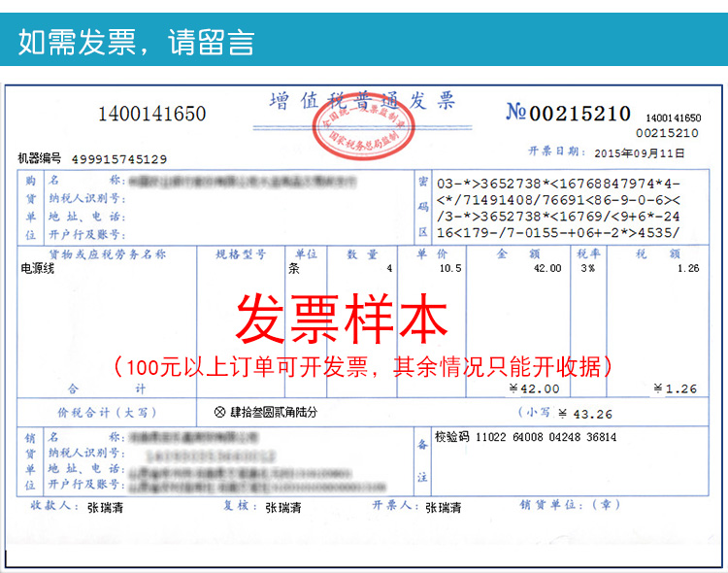Click the column header 规格型号
Image resolution: width=728 pixels, height=573 pixels.
coord(241,254)
